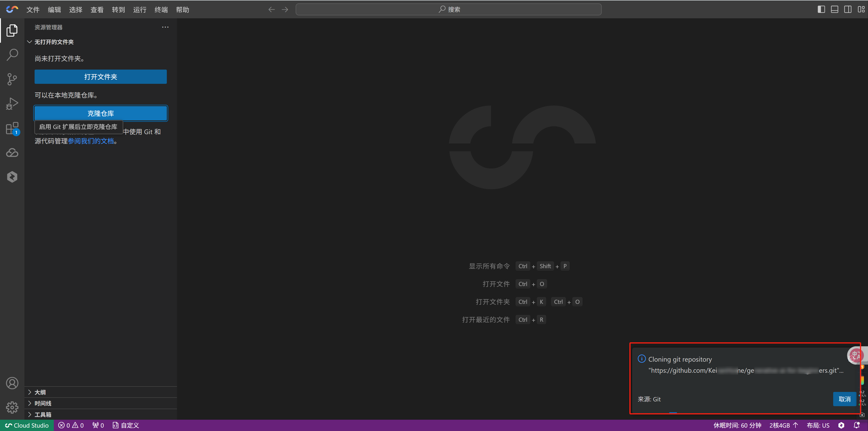Open the Search view in activity bar
Screen dimensions: 868x431
(12, 54)
